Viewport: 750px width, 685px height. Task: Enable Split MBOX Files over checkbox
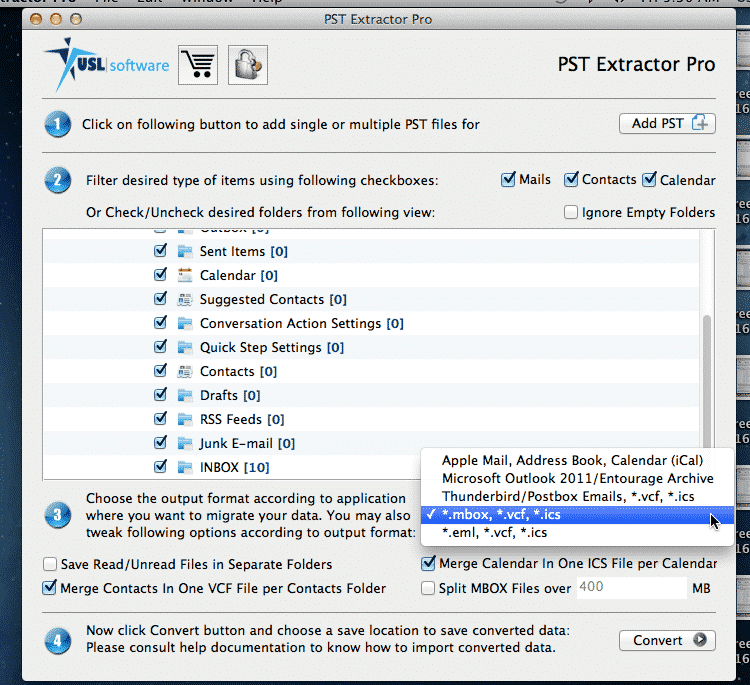point(428,588)
